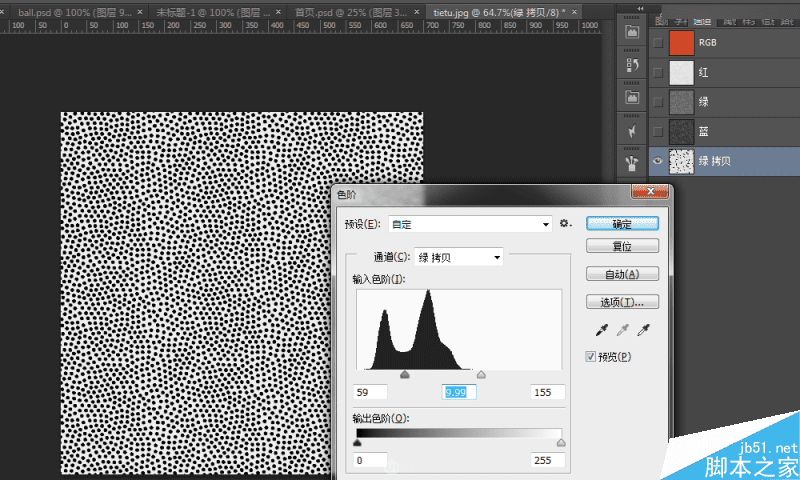Show the 红 channel visibility box
This screenshot has width=800, height=480.
pyautogui.click(x=657, y=72)
